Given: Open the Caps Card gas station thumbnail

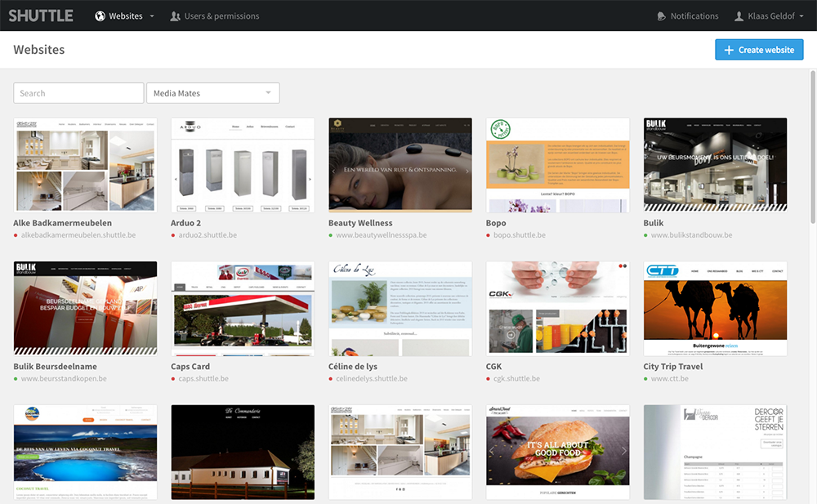Looking at the screenshot, I should (243, 309).
